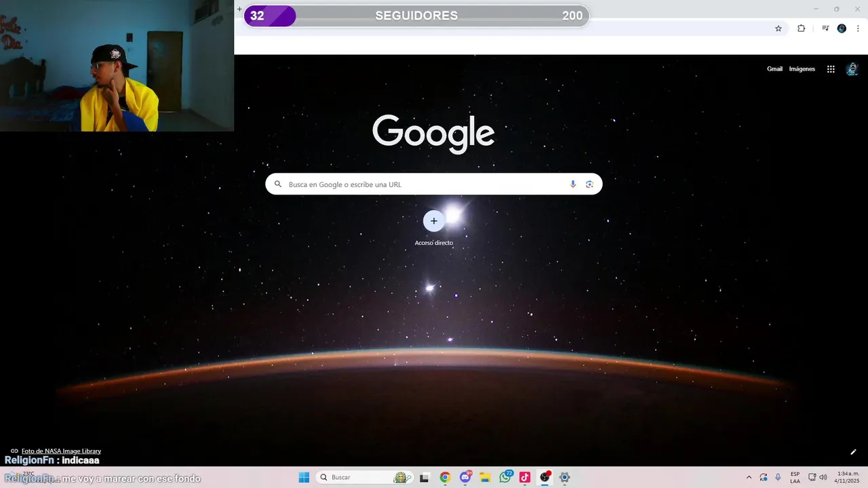Open the Google account avatar on page

(x=852, y=69)
